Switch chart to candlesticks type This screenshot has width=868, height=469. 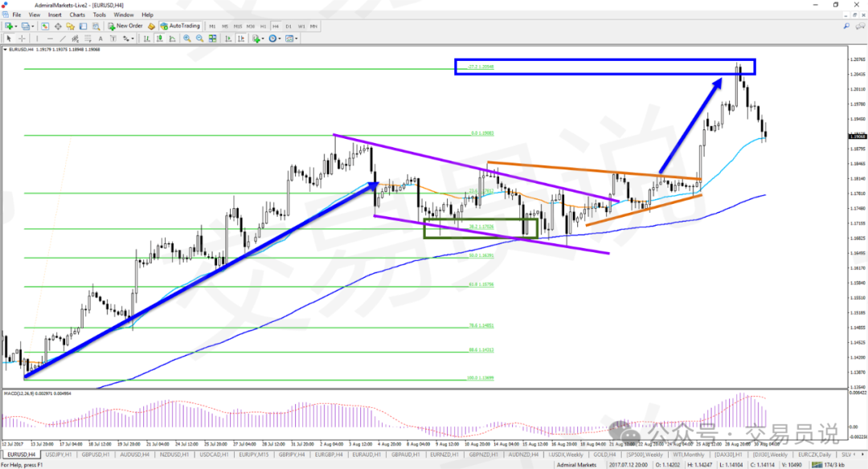[x=159, y=39]
